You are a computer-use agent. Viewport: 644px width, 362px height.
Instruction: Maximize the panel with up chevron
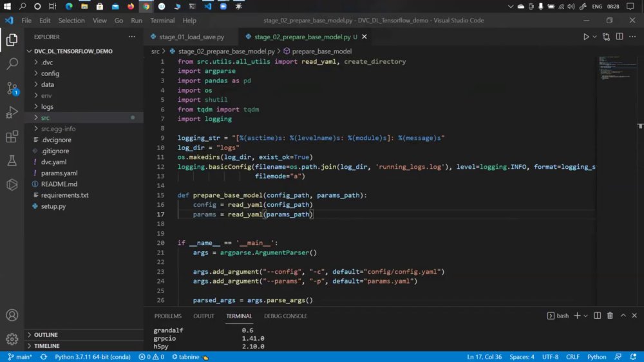tap(623, 316)
